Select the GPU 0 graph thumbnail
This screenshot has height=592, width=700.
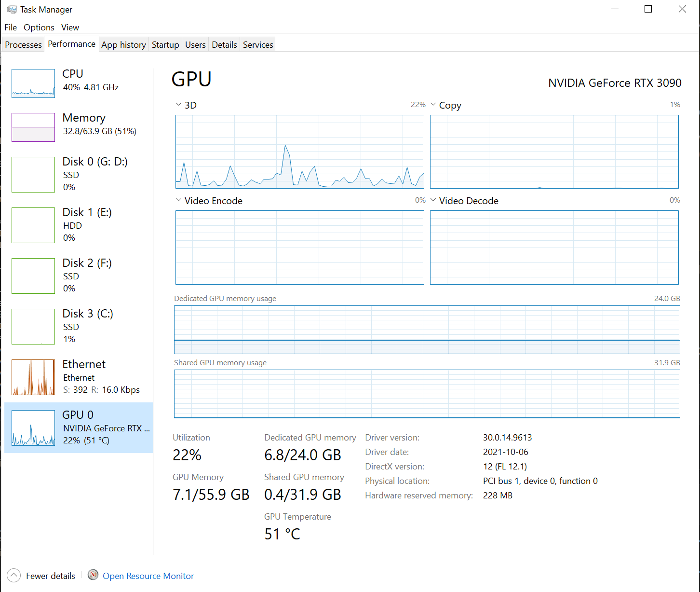(33, 428)
